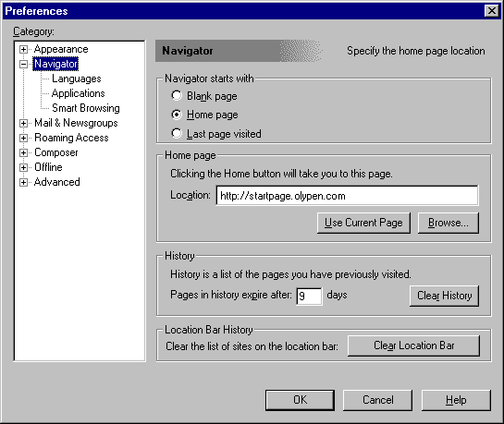Expand the Mail & Newsgroups category

coord(23,123)
